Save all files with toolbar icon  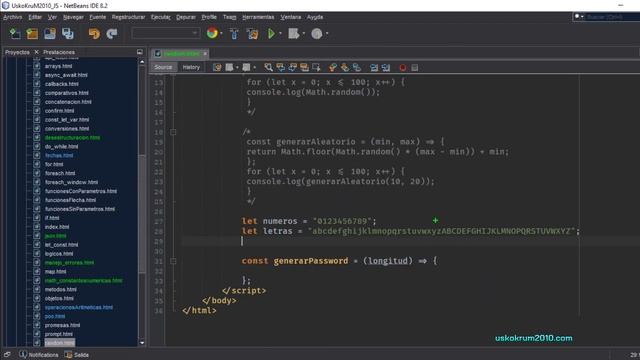point(68,33)
